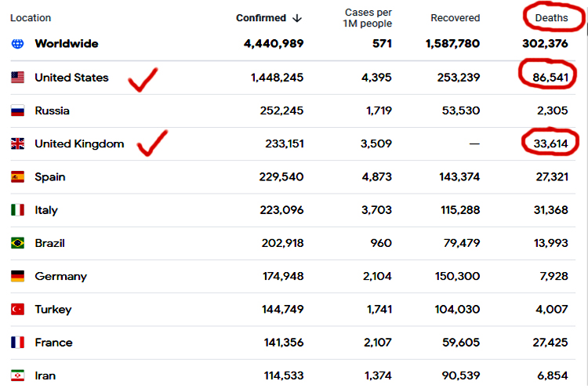Click the Turkey flag icon

coord(17,310)
